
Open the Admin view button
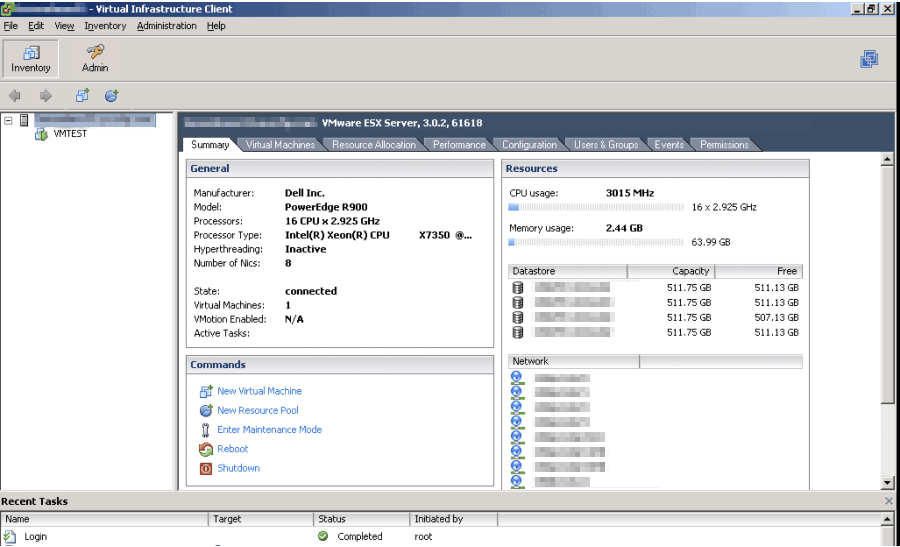[x=95, y=59]
